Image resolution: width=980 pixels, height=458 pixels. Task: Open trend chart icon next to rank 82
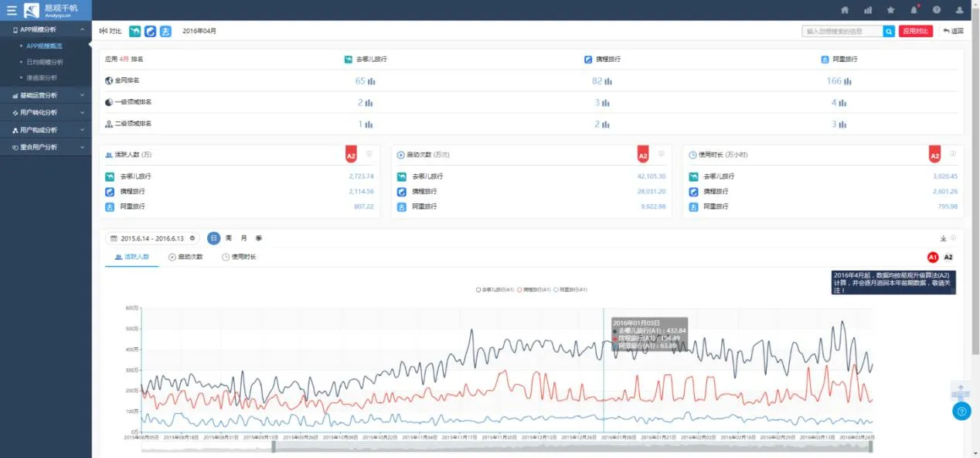coord(608,81)
